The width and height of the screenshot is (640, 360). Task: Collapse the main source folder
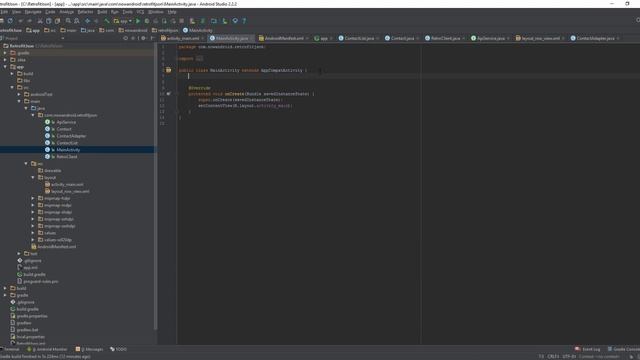pyautogui.click(x=19, y=101)
